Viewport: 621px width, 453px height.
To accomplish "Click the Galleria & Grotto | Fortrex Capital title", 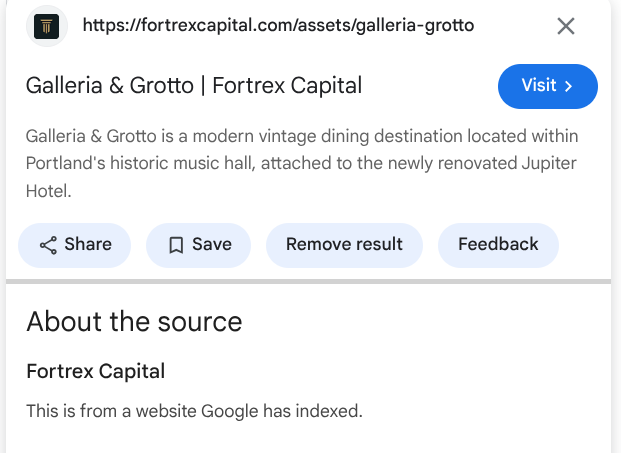I will 194,86.
